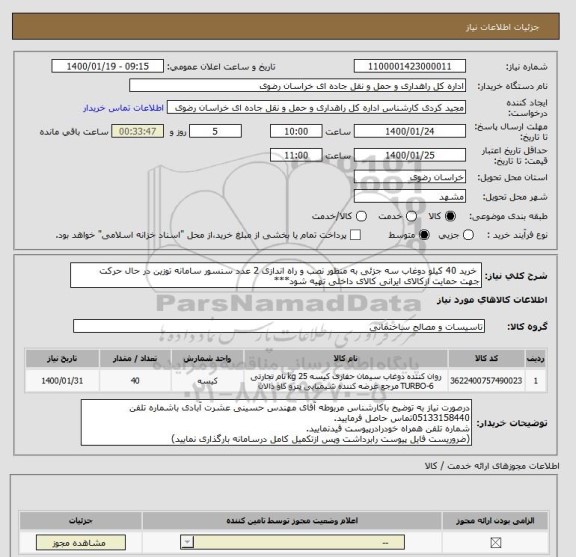Click the جزئیات column header in permits table
This screenshot has height=557, width=576.
click(x=80, y=521)
